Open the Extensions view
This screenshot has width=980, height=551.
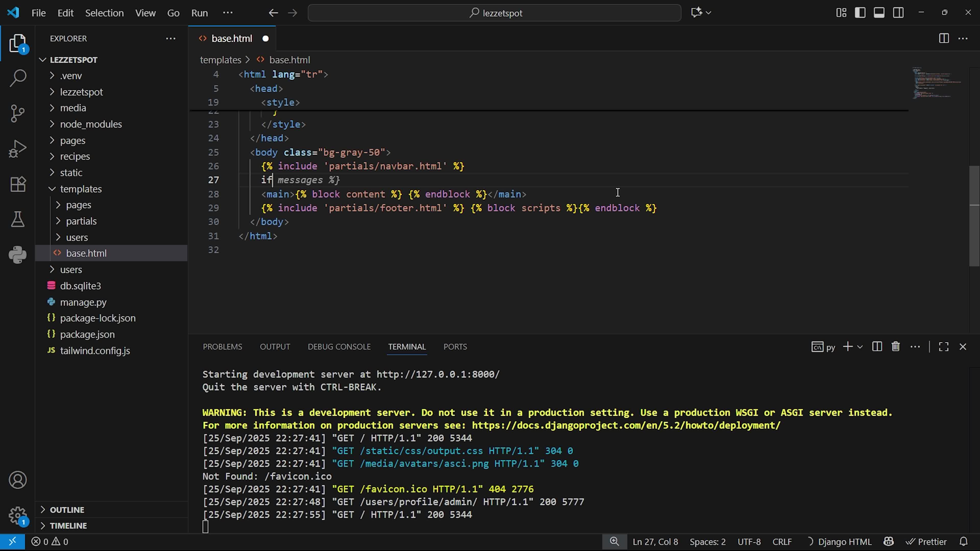tap(18, 184)
